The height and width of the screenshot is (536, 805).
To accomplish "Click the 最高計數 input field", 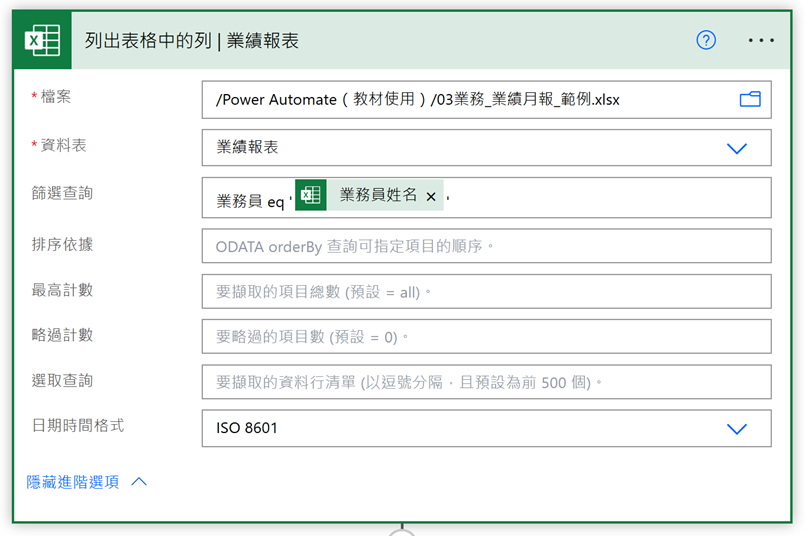I will [486, 292].
